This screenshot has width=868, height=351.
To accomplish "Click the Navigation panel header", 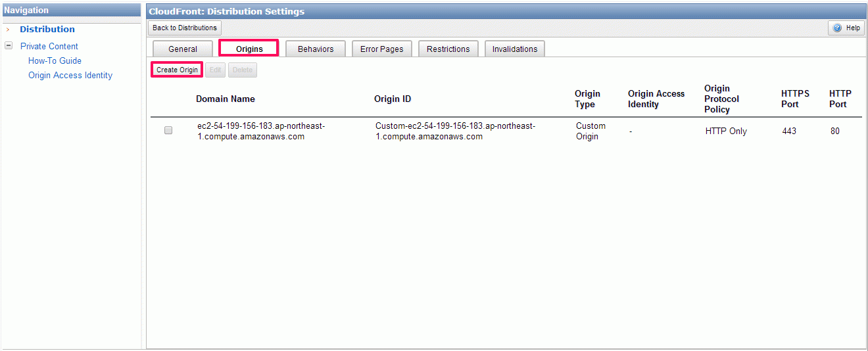I will pyautogui.click(x=71, y=11).
